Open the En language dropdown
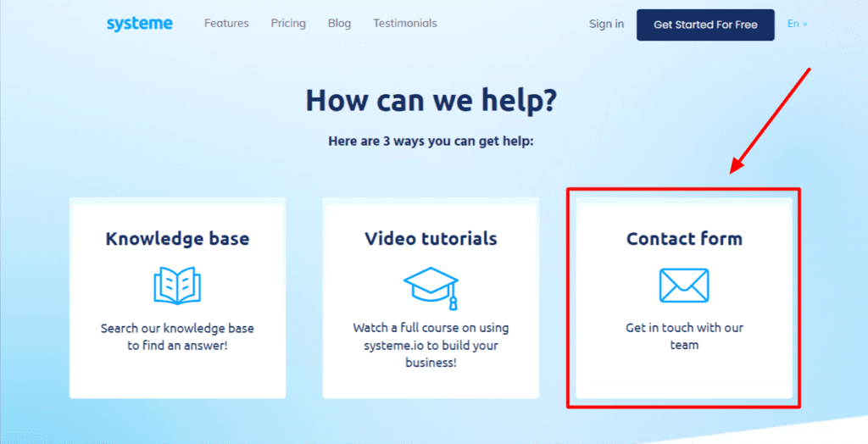This screenshot has width=868, height=444. click(797, 24)
